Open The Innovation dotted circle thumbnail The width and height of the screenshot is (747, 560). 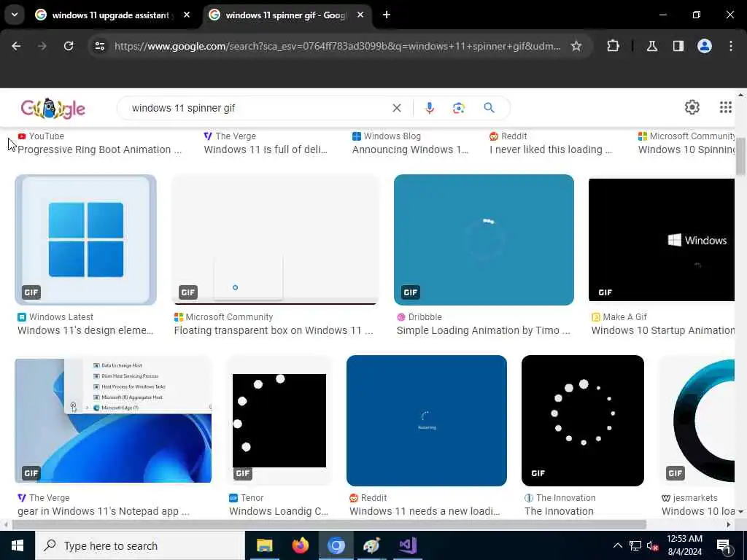pyautogui.click(x=583, y=421)
